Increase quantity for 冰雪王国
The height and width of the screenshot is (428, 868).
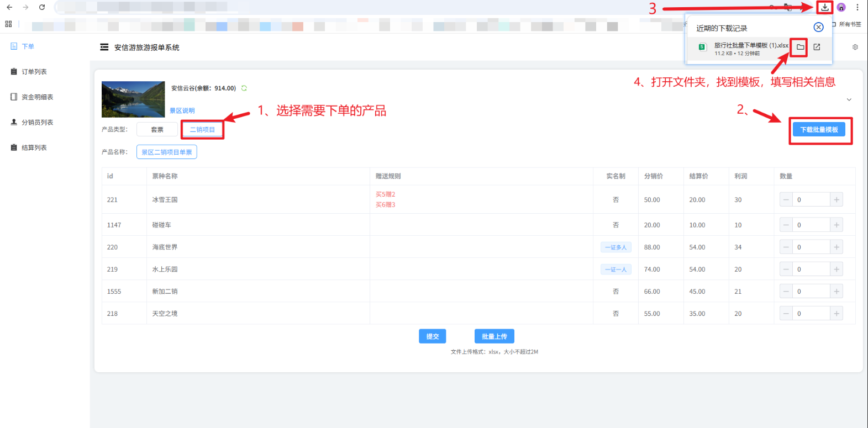(837, 200)
